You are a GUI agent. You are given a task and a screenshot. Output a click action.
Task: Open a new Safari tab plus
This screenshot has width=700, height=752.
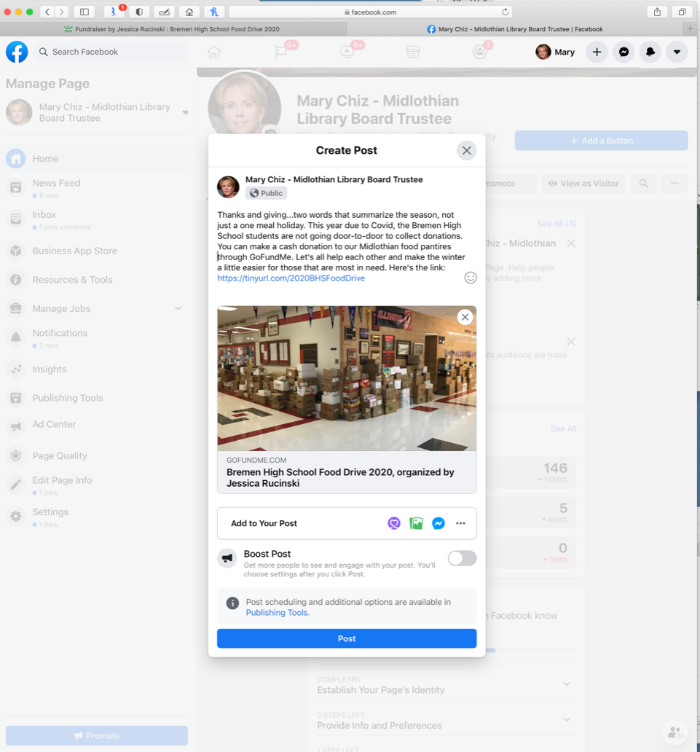[x=690, y=29]
